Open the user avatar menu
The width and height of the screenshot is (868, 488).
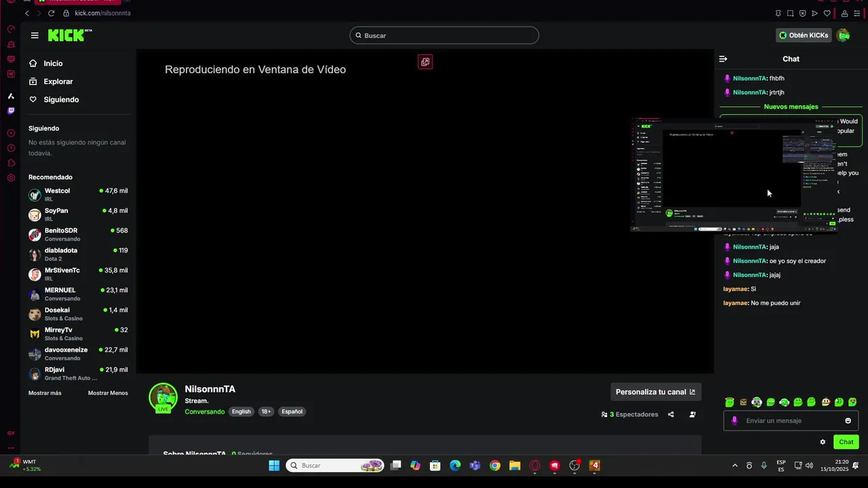843,35
